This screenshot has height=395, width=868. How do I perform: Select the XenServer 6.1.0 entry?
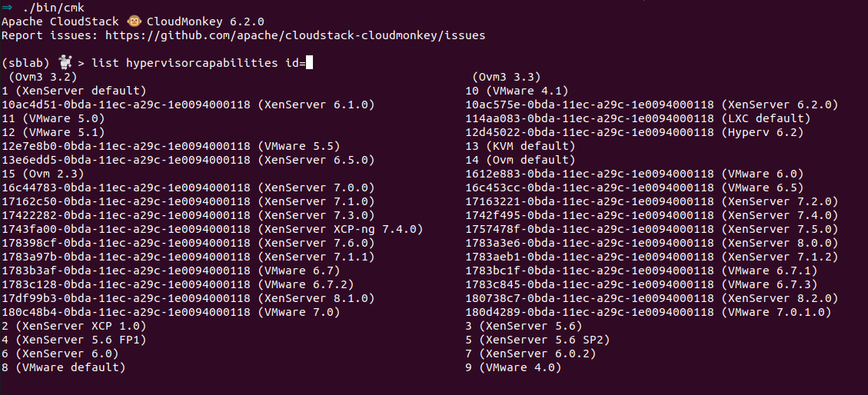tap(188, 105)
